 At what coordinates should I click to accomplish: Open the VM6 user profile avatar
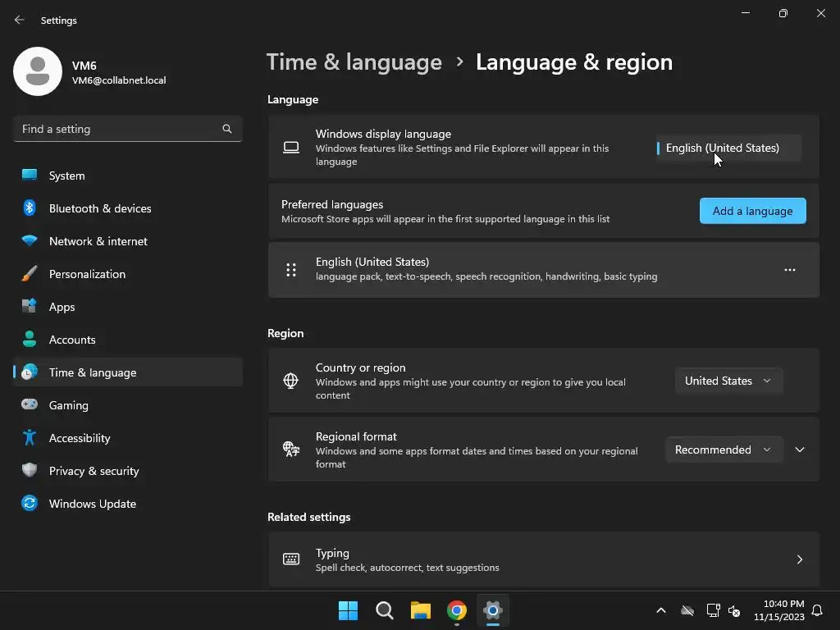pos(38,71)
